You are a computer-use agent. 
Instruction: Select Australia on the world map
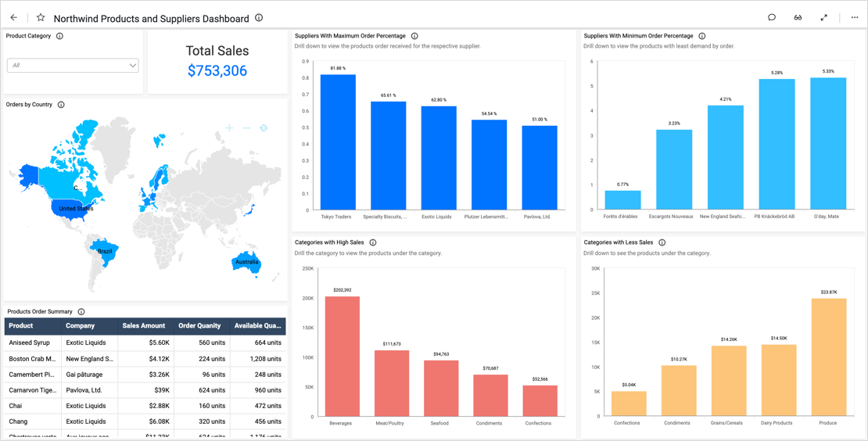point(247,263)
